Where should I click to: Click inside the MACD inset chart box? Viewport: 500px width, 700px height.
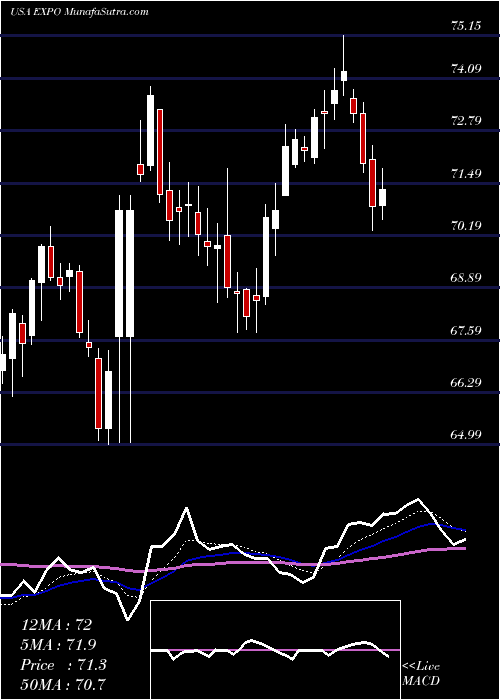[275, 650]
